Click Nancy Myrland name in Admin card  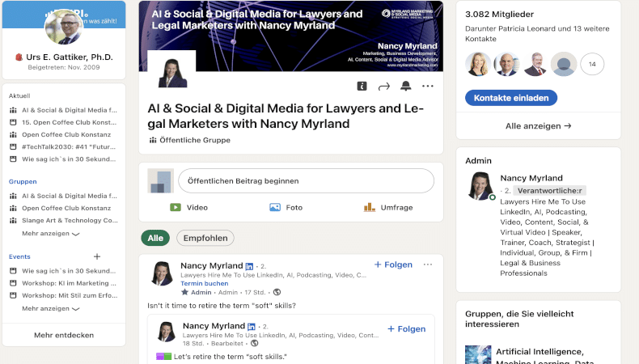[x=531, y=178]
